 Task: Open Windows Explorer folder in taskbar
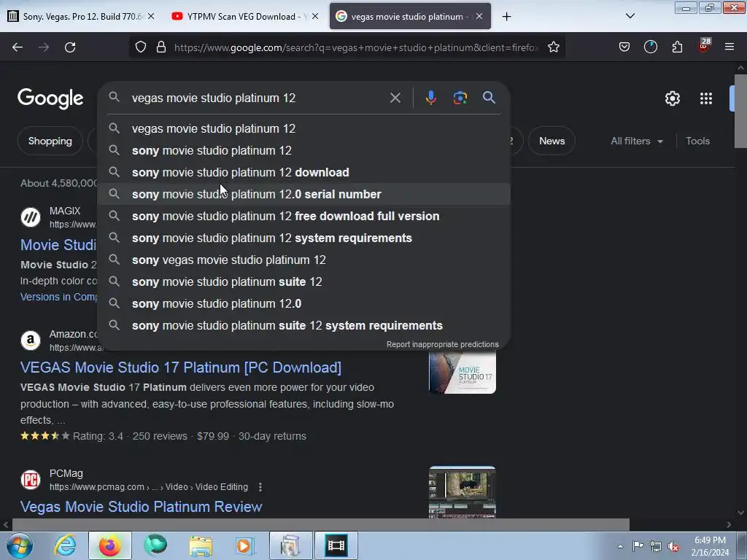[x=201, y=545]
